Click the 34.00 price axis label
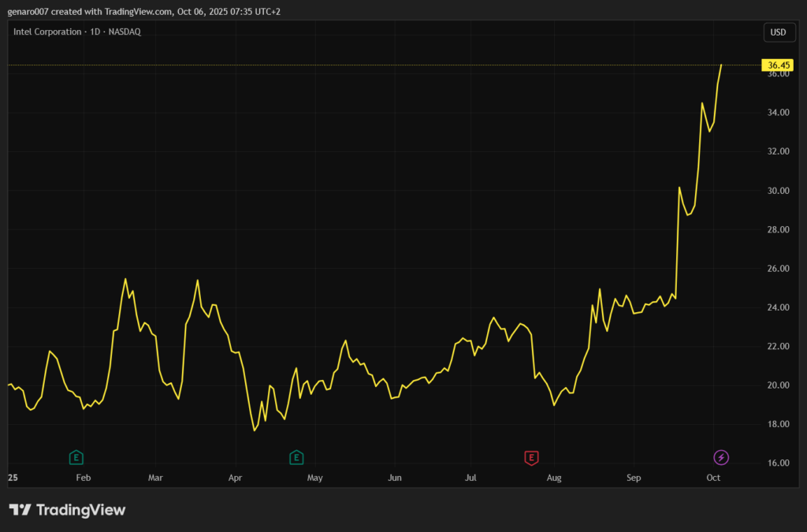 click(x=778, y=113)
